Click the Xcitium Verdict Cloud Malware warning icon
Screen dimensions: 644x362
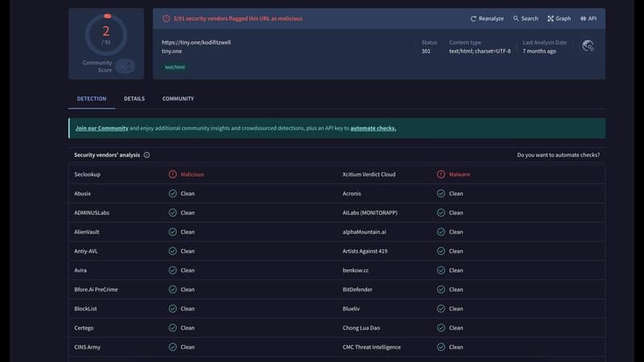point(440,175)
